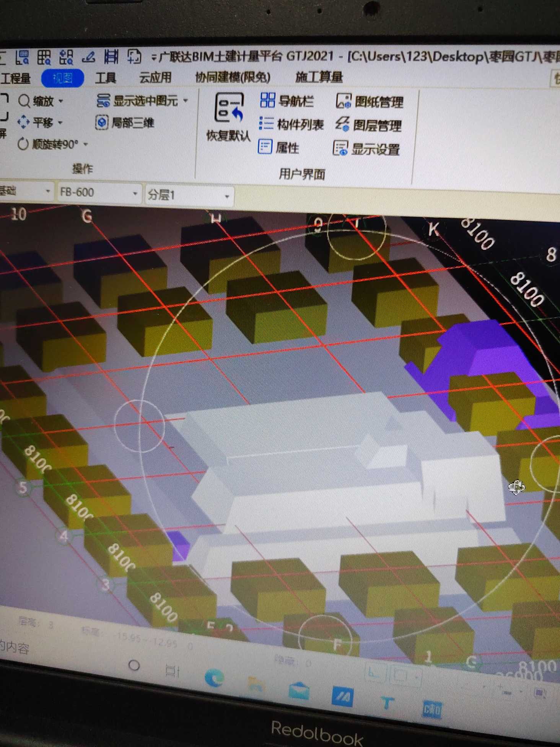Click the grid-search quick-access icon

click(x=44, y=57)
